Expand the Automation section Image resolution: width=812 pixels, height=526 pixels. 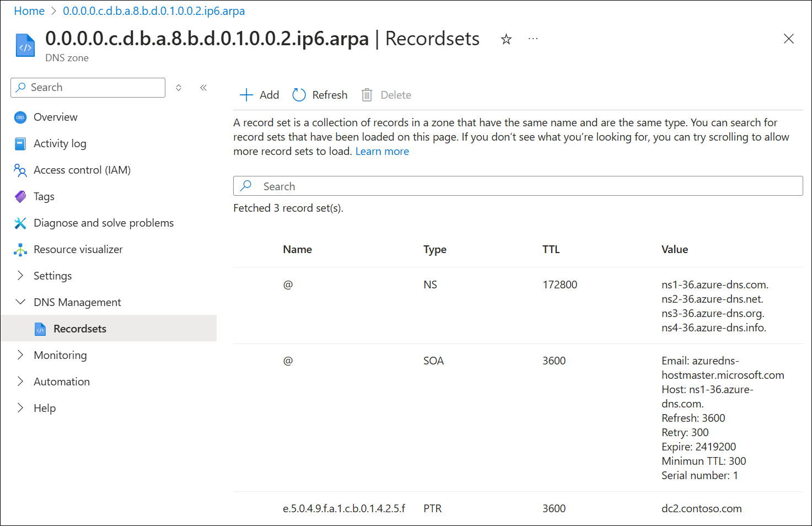pyautogui.click(x=20, y=381)
